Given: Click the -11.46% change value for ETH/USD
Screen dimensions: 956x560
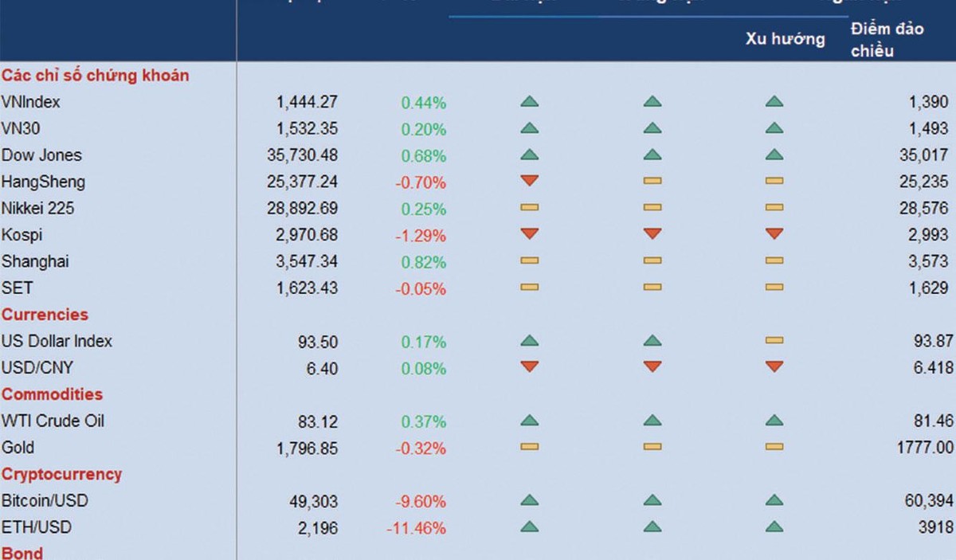Looking at the screenshot, I should point(416,527).
